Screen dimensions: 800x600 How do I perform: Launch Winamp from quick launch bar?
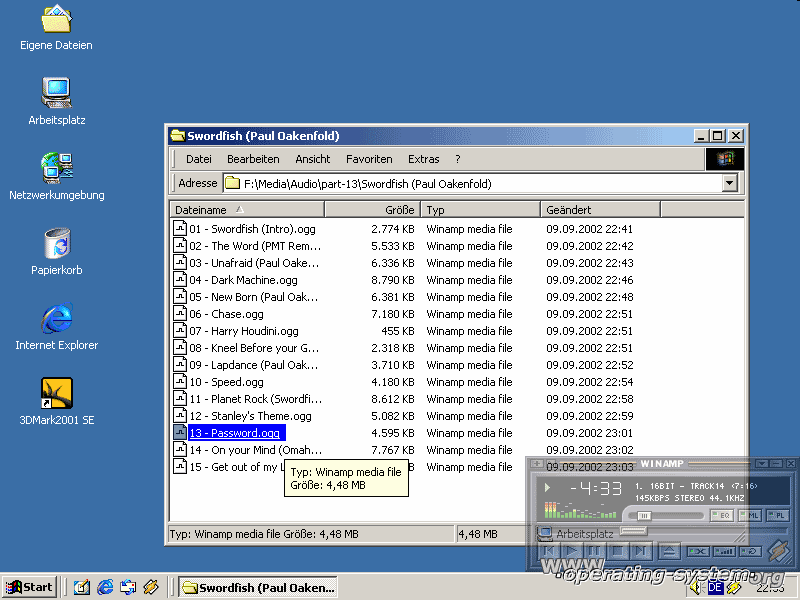(x=151, y=587)
